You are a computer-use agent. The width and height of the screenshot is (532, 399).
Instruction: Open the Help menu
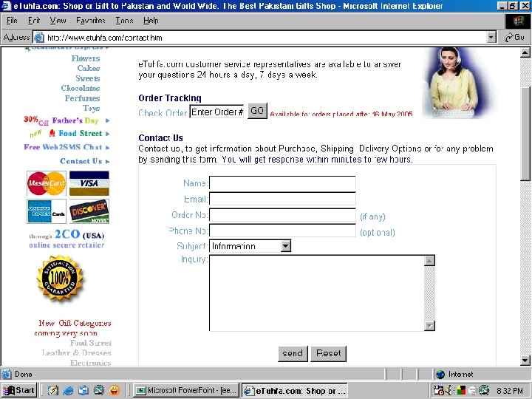(151, 21)
